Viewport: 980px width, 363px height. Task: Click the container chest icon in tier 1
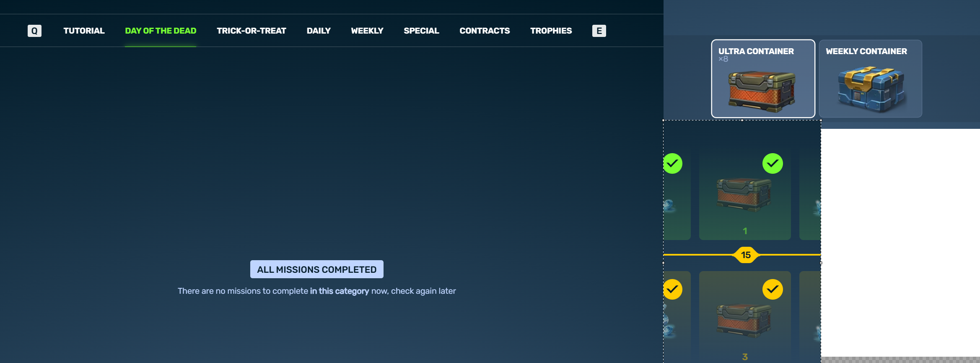point(744,194)
